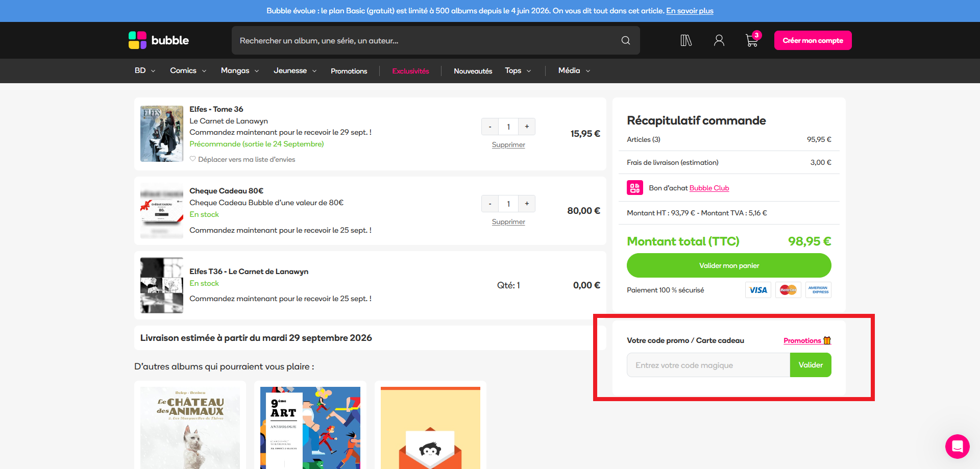Image resolution: width=980 pixels, height=469 pixels.
Task: Open the Exclusivités menu item
Action: click(410, 71)
